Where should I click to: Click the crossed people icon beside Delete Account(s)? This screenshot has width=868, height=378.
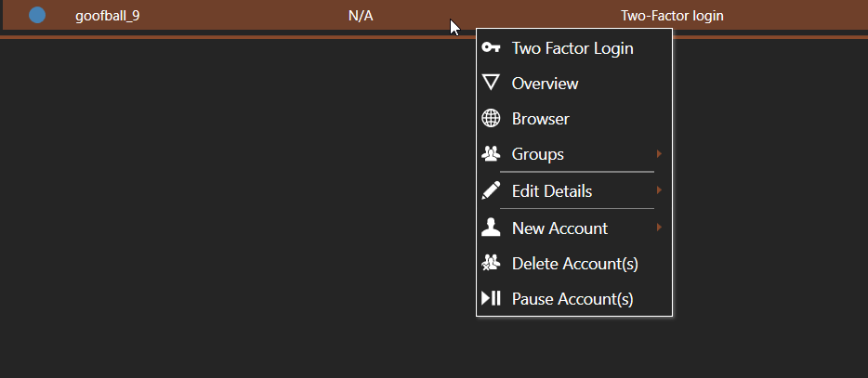491,263
